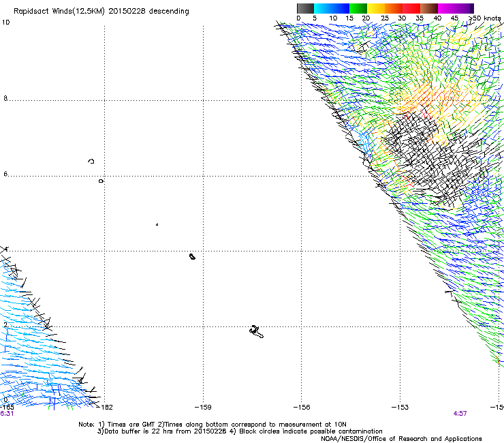Image resolution: width=504 pixels, height=443 pixels.
Task: Select the red 30-35 knots legend segment
Action: click(x=411, y=8)
